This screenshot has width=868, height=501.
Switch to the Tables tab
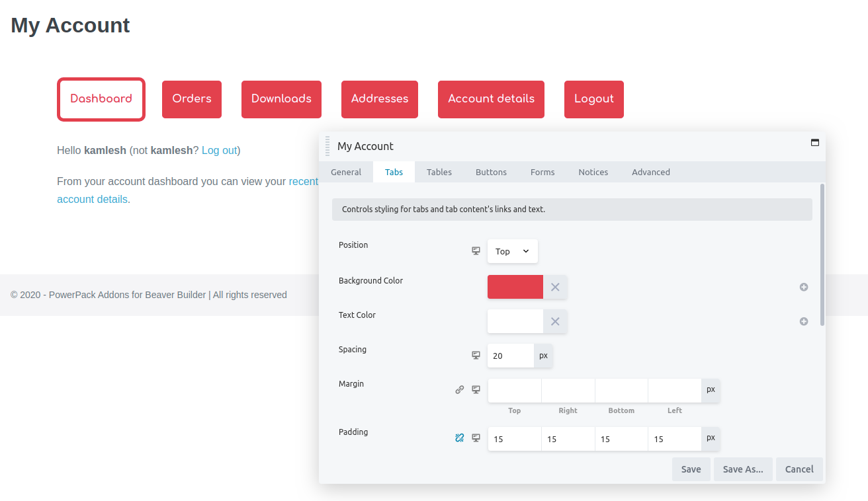tap(439, 172)
